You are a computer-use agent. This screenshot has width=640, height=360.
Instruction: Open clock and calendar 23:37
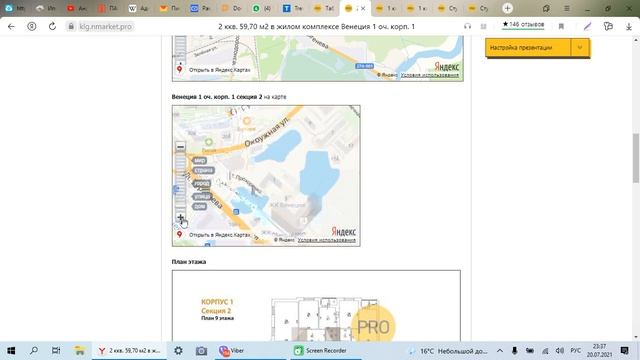pyautogui.click(x=599, y=351)
